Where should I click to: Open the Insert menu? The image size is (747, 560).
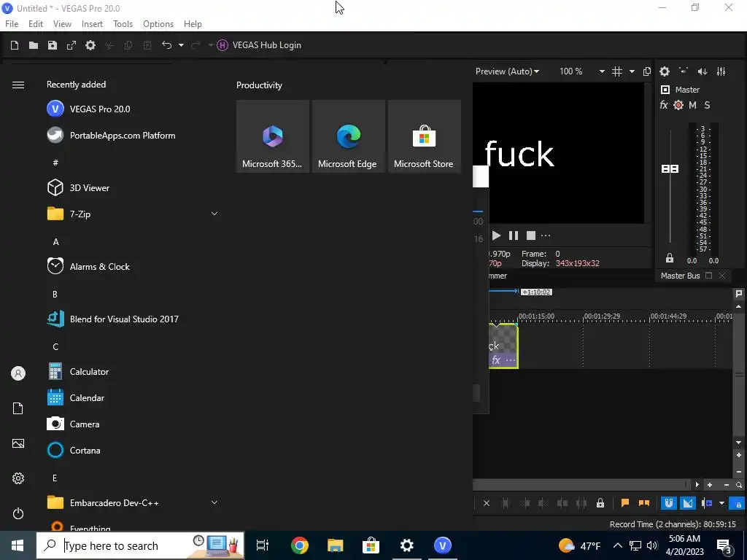click(x=92, y=24)
